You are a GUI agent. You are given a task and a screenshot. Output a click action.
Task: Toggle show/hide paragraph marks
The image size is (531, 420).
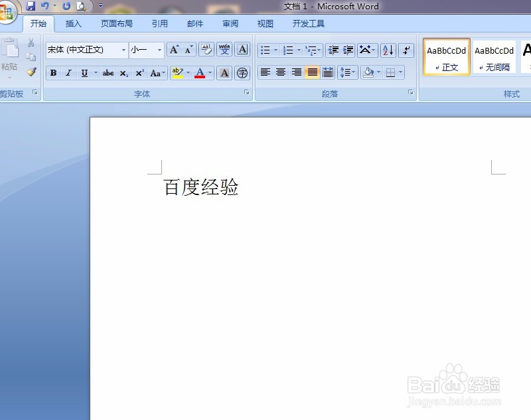pos(406,50)
